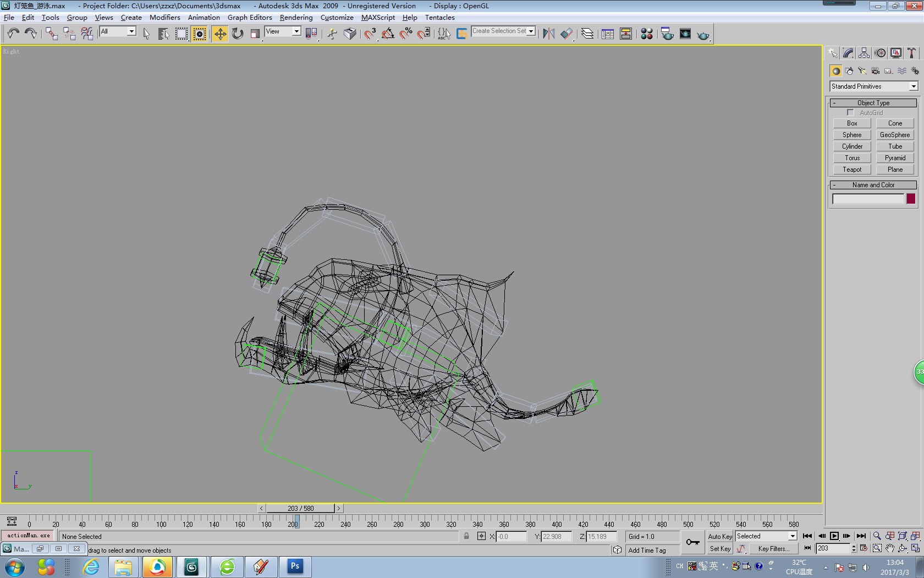Open the Graph Editors menu
This screenshot has height=578, width=924.
[250, 18]
